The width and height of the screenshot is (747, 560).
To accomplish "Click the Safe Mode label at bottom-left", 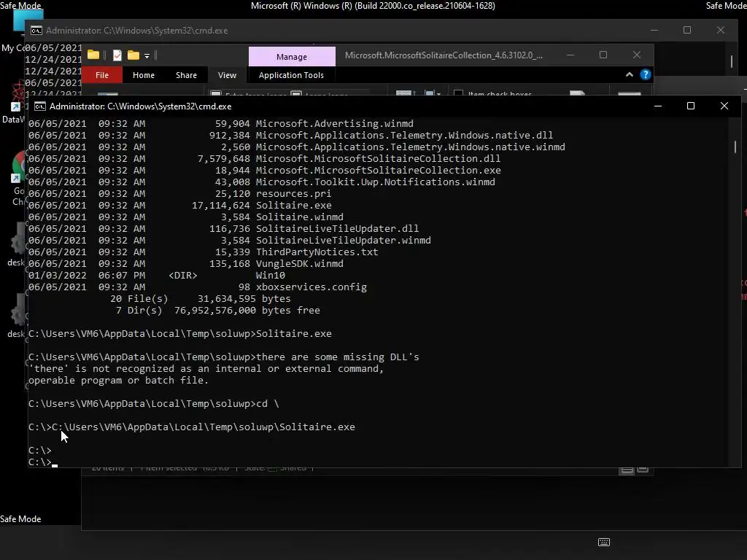I will pos(20,519).
